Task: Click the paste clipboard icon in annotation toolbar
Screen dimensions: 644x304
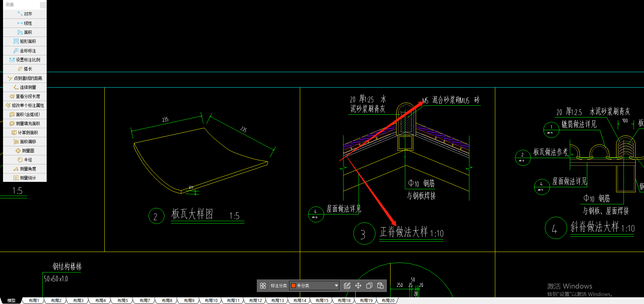Action: pyautogui.click(x=380, y=286)
